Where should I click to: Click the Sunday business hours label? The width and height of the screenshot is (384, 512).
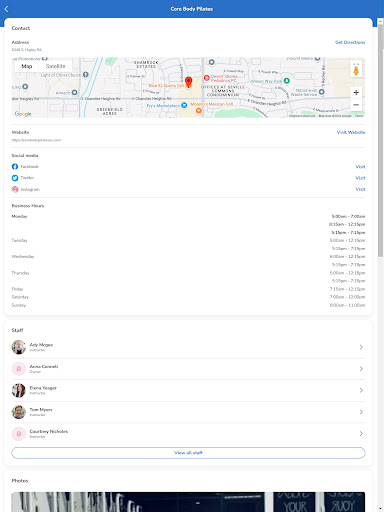pos(19,305)
